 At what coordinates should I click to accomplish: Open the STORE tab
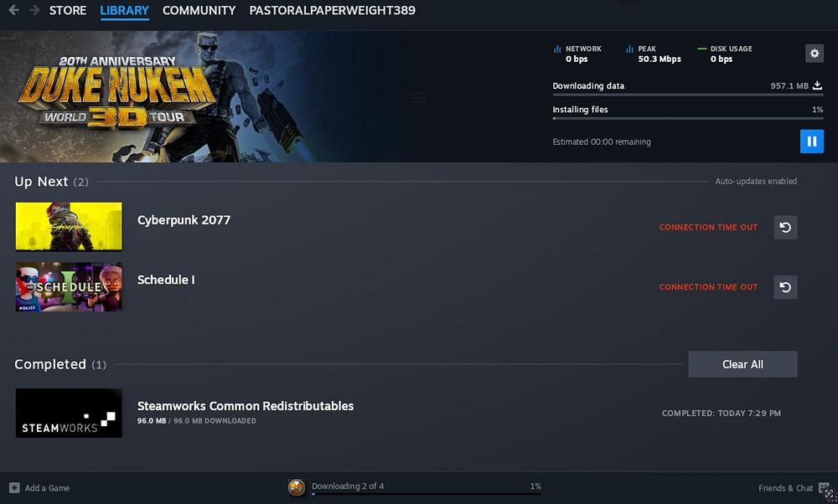pos(68,10)
